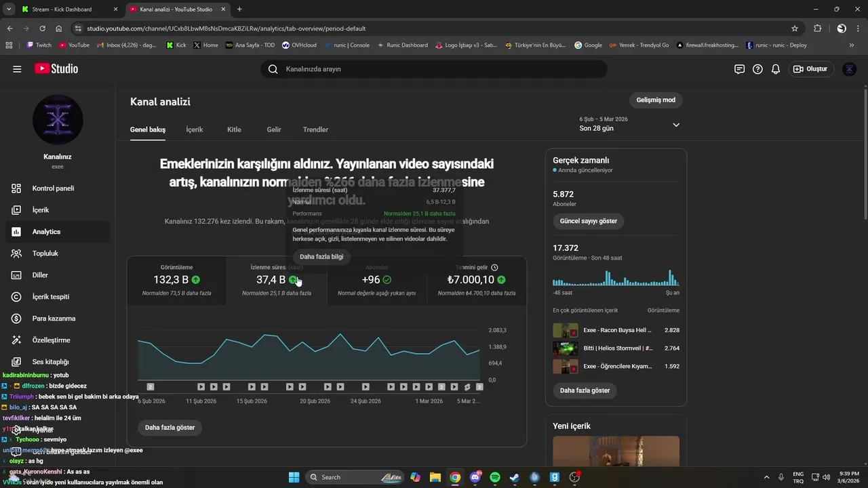This screenshot has height=488, width=868.
Task: Click Daha fazla bilgi in the tooltip
Action: (x=321, y=257)
